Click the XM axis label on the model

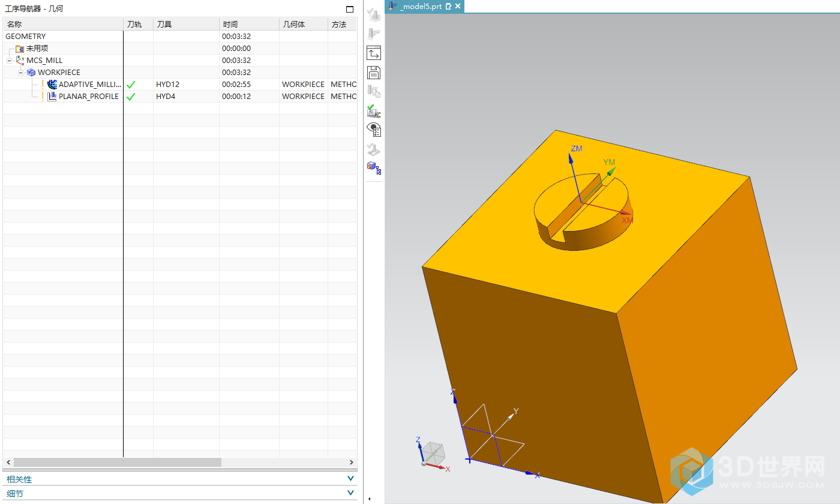click(x=627, y=221)
